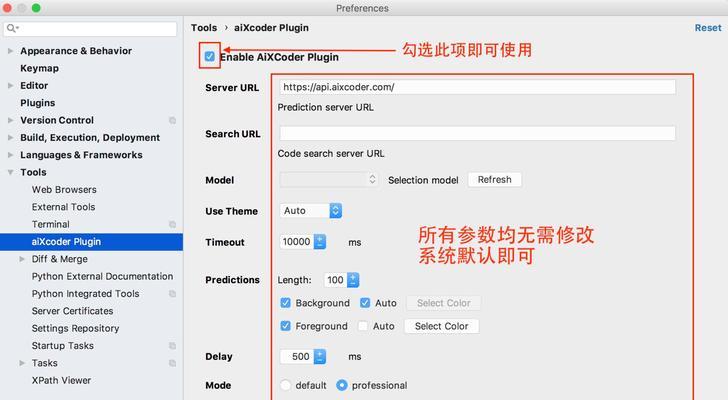
Task: Select Settings Repository item
Action: [x=75, y=329]
